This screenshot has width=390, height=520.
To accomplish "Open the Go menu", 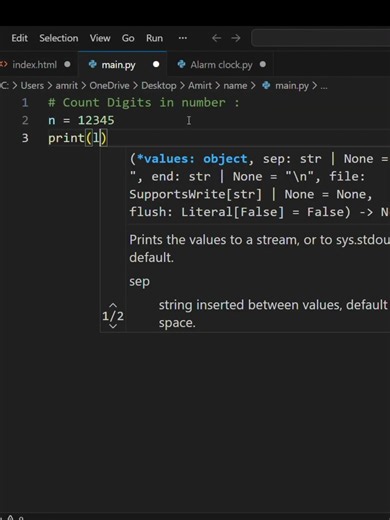I will [128, 38].
